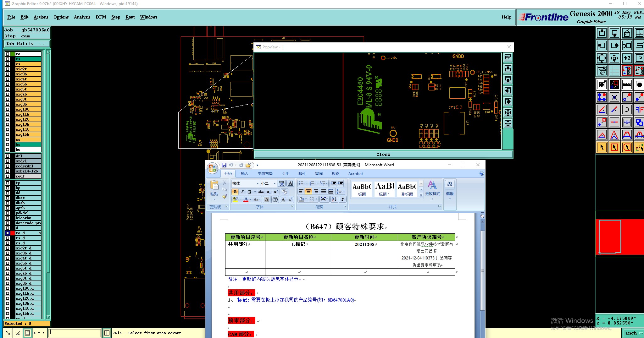Apply center alignment in Word
This screenshot has height=338, width=644.
pos(308,191)
